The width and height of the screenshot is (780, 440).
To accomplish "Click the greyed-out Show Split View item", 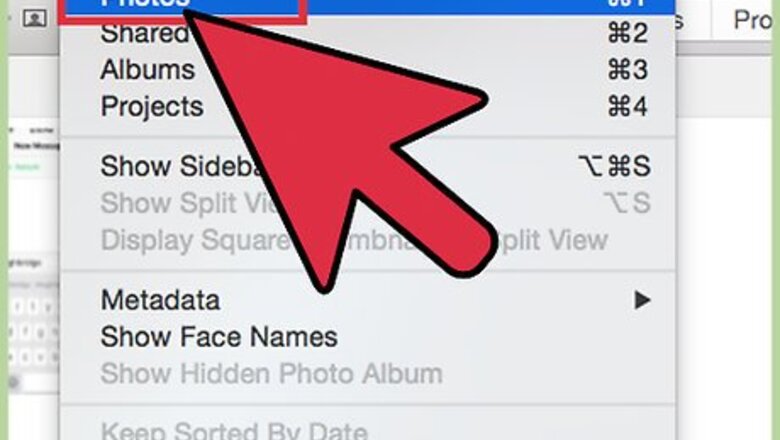I will pos(367,203).
